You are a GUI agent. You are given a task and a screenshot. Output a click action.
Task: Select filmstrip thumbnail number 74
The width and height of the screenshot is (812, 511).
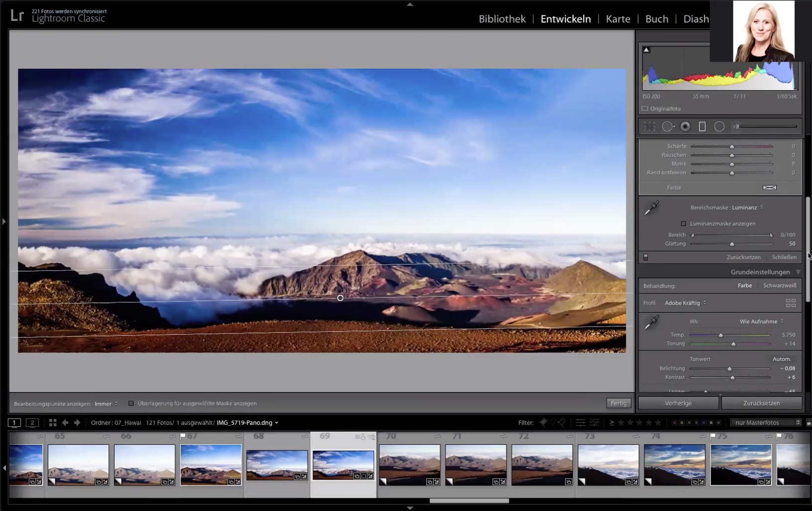click(675, 465)
